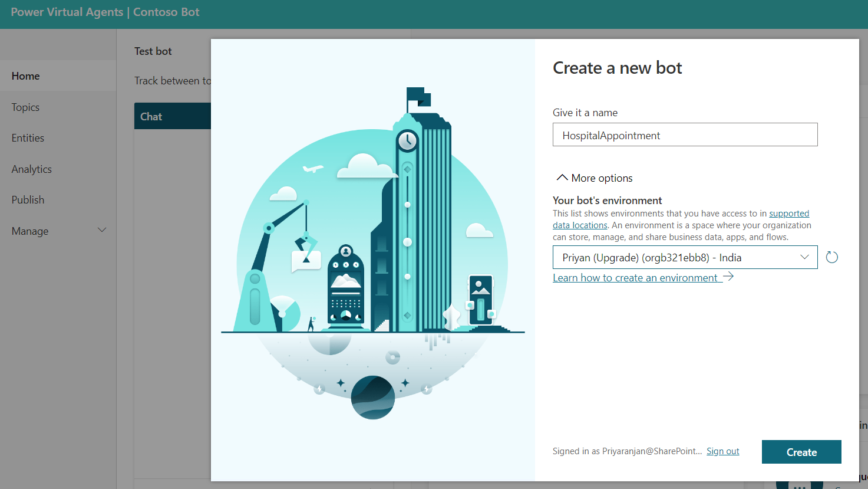Open Learn how to create an environment link
The image size is (868, 489).
(643, 277)
